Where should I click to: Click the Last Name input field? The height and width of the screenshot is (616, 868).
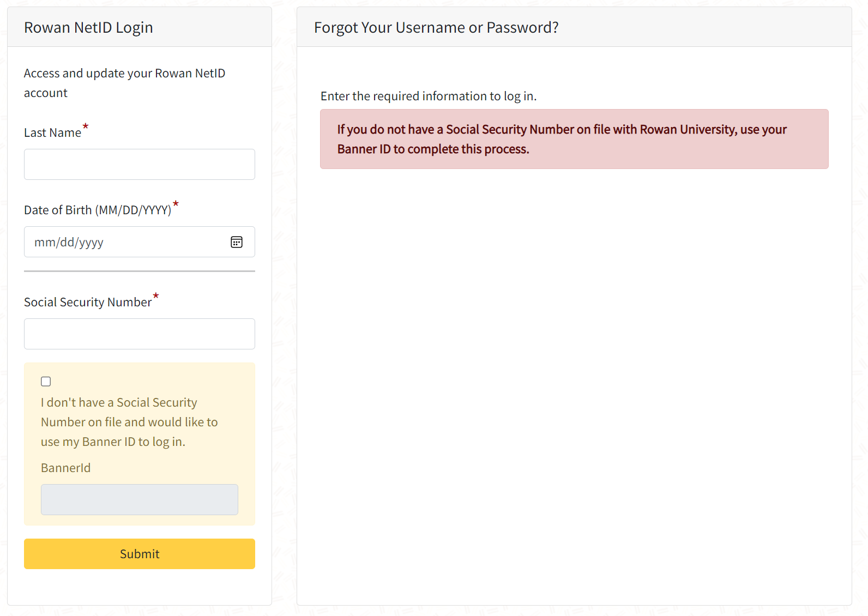point(139,165)
